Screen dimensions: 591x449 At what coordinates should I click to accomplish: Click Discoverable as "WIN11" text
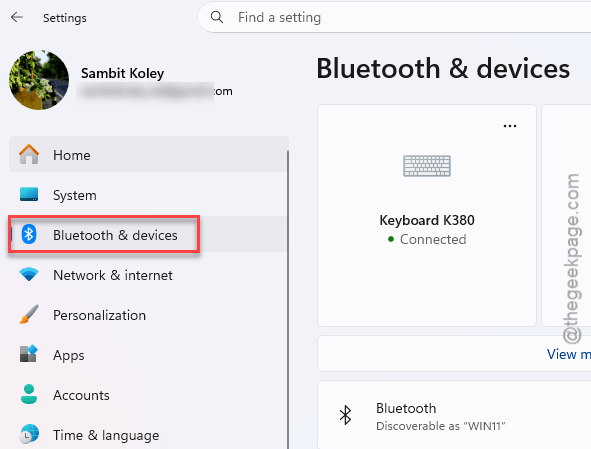click(x=441, y=426)
